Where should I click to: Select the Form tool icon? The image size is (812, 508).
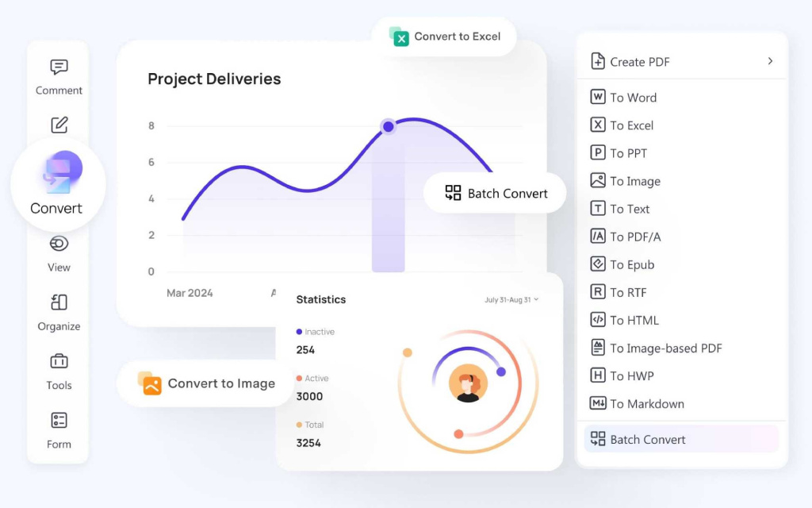coord(59,420)
